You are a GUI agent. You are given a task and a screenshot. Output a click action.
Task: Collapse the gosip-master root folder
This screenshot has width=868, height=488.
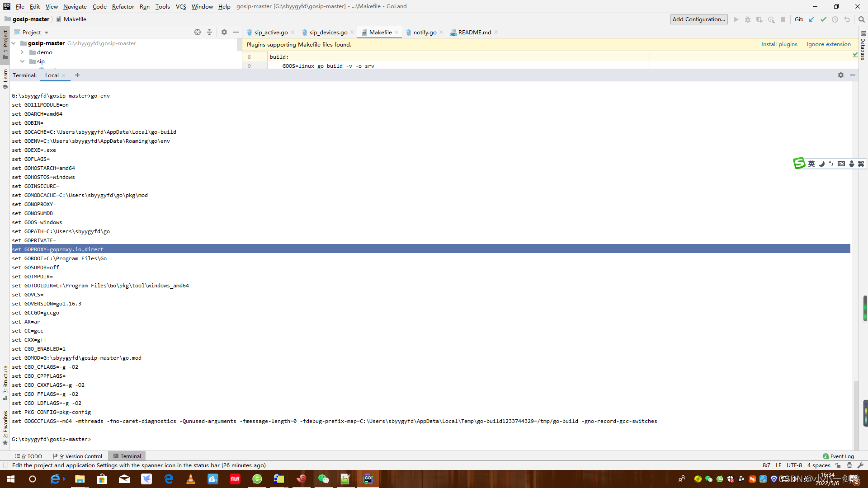coord(14,43)
